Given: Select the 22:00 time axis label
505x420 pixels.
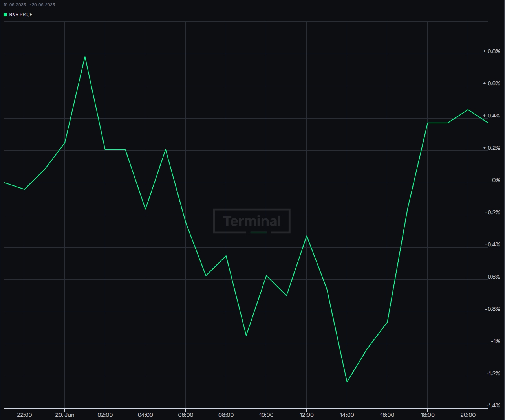Looking at the screenshot, I should 25,415.
